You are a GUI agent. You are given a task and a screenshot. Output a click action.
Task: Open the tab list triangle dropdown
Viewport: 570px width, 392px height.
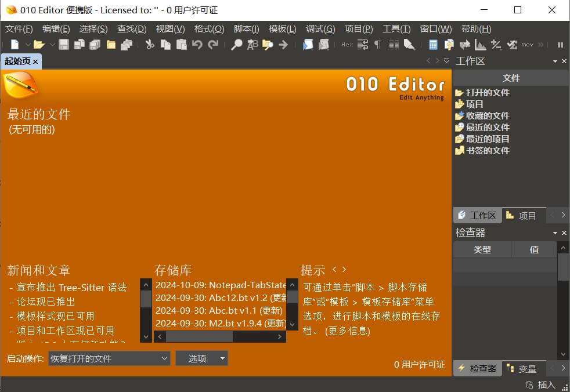pyautogui.click(x=447, y=61)
